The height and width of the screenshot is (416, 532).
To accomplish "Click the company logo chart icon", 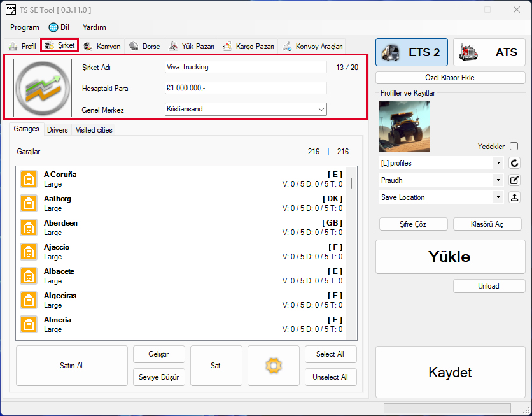I will coord(43,89).
